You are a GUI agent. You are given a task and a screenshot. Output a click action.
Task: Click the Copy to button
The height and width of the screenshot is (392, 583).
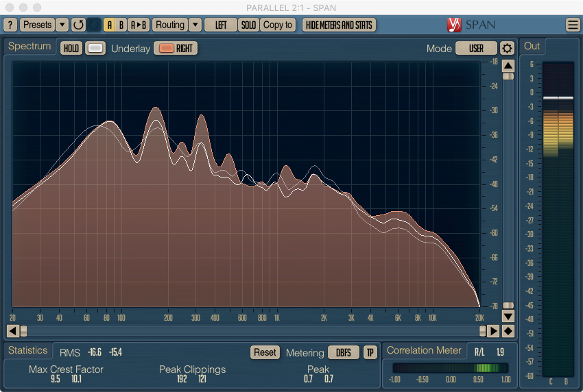tap(278, 25)
